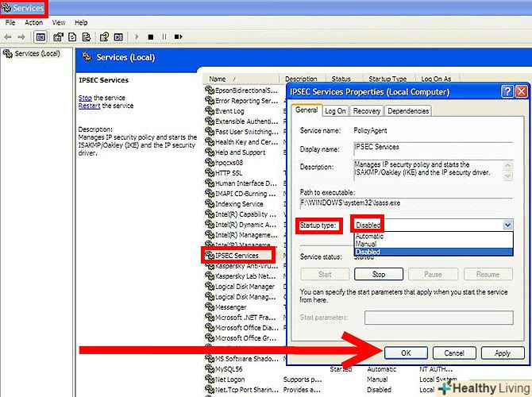
Task: Click the Stop the service link
Action: [x=85, y=98]
